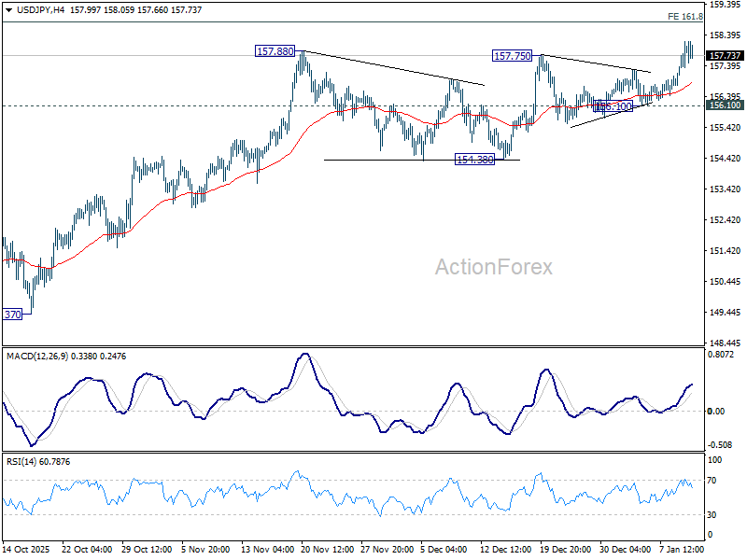Click the 5 Nov 20:00 time label
747x560 pixels.
click(205, 549)
